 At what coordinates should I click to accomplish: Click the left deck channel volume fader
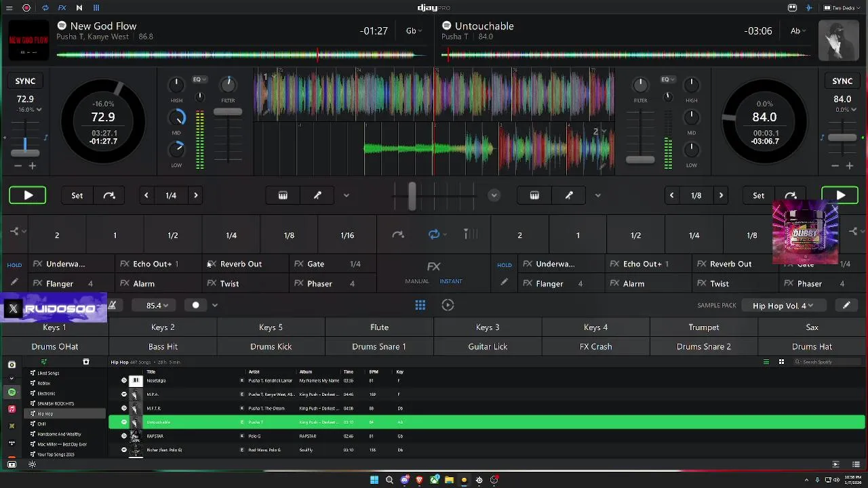228,112
